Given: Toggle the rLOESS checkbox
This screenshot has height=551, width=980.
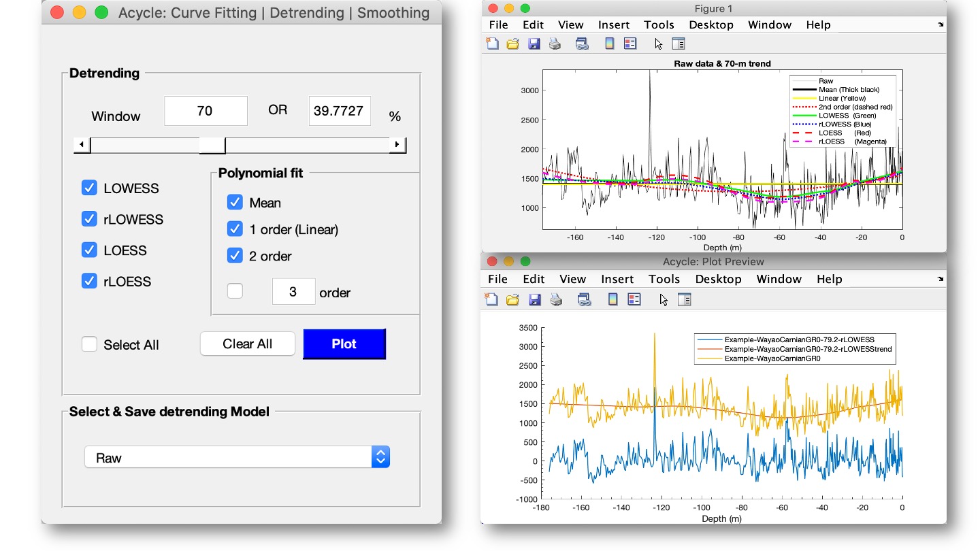Looking at the screenshot, I should pyautogui.click(x=89, y=281).
